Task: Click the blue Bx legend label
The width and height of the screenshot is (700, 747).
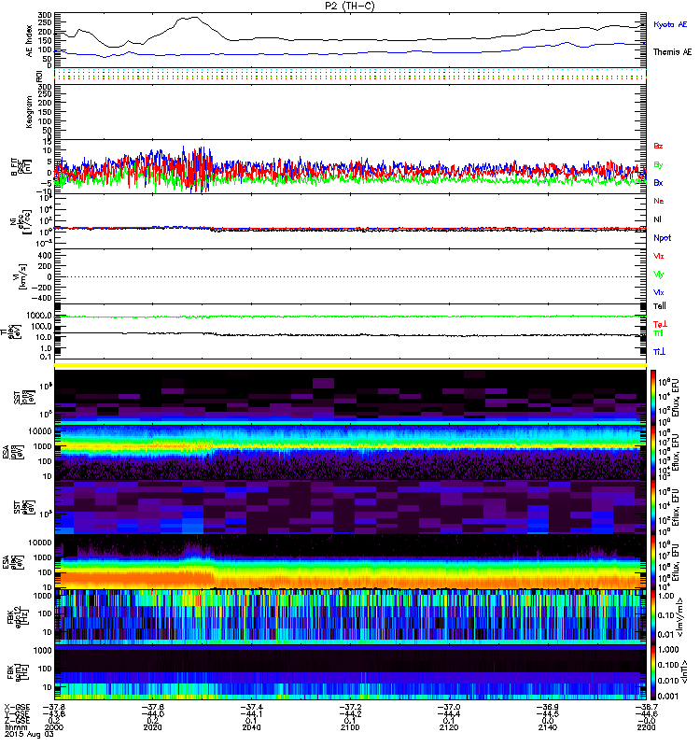Action: 658,182
